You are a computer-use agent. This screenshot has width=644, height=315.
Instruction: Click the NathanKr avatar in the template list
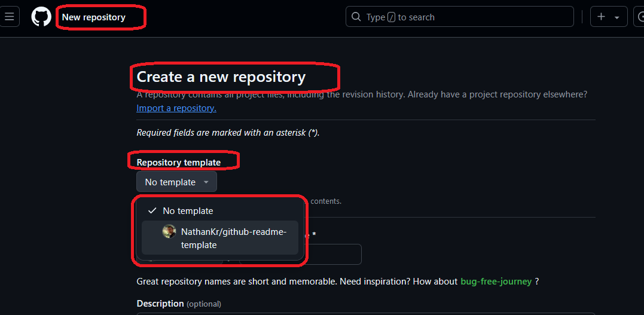[x=169, y=232]
